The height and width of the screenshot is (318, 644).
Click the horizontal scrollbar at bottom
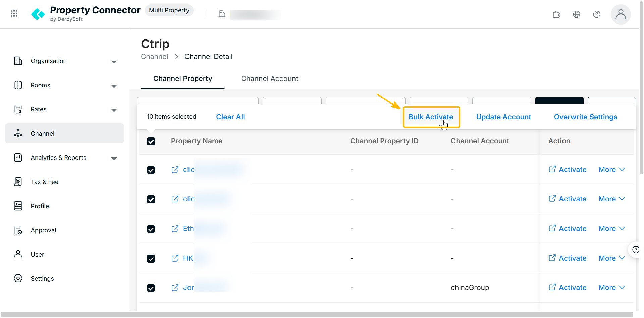317,314
